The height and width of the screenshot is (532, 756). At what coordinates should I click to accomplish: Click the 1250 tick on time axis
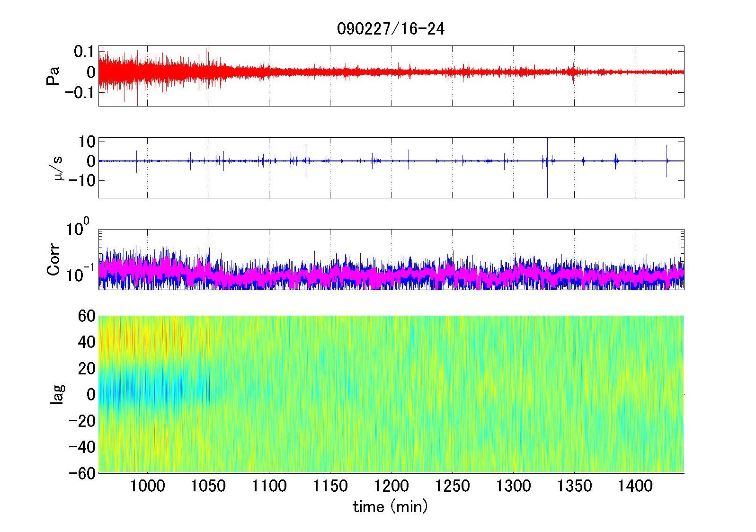(452, 486)
